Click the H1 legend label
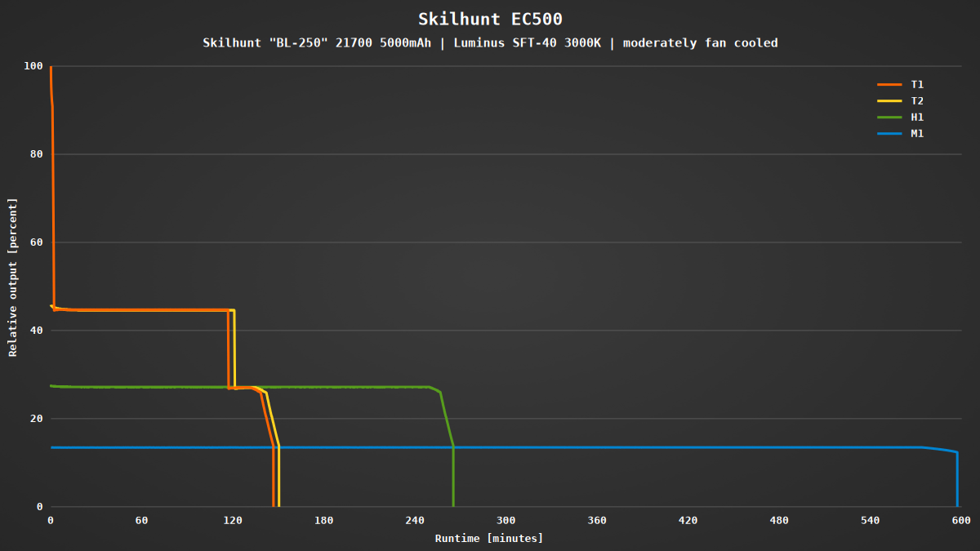 pos(917,118)
